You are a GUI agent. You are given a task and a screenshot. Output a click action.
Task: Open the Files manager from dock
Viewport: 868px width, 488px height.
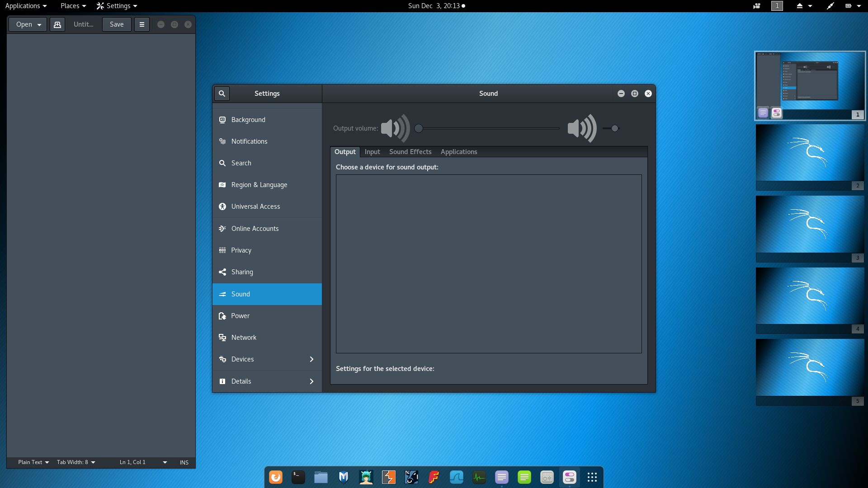321,477
